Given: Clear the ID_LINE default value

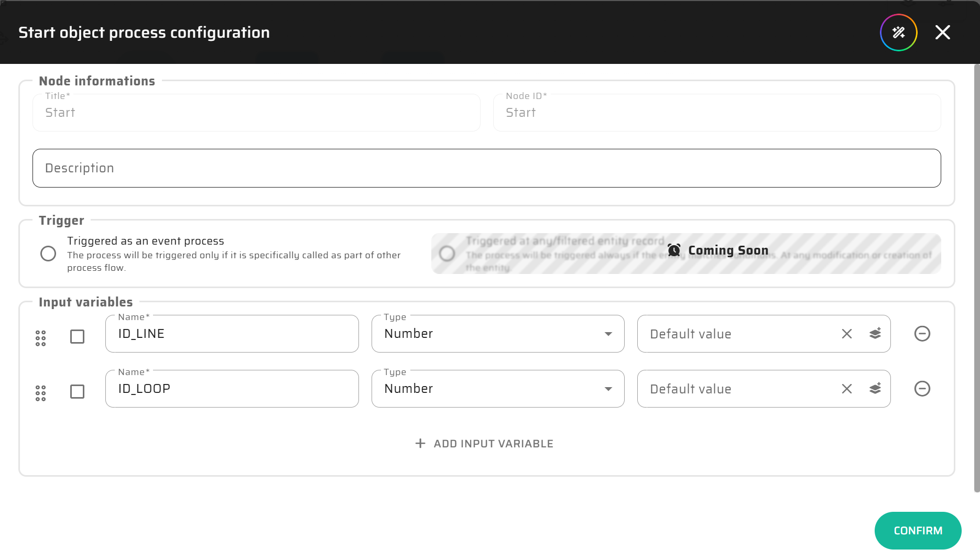Looking at the screenshot, I should (846, 334).
